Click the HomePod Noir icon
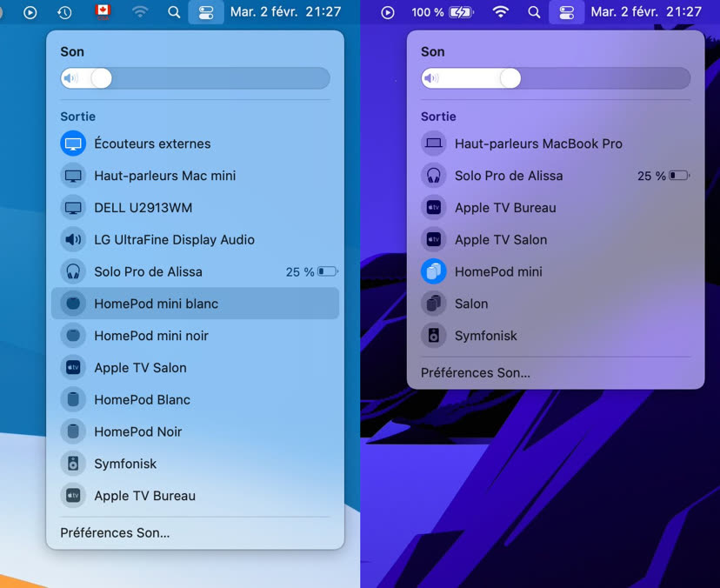Screen dimensions: 720x588 point(73,431)
